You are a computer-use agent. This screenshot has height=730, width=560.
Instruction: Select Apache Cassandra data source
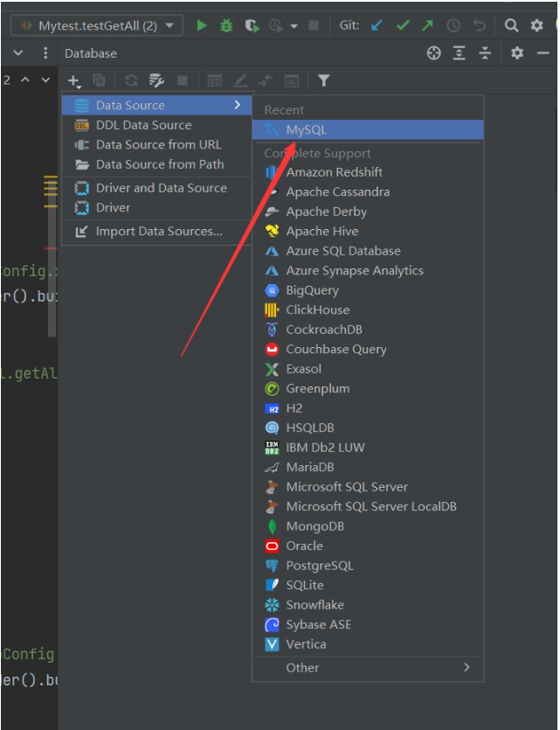(x=368, y=191)
